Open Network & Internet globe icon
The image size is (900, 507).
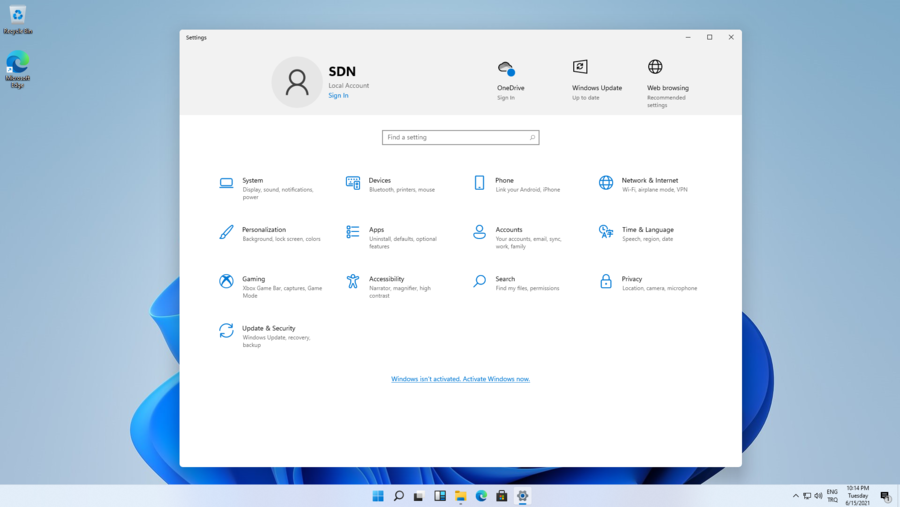606,183
